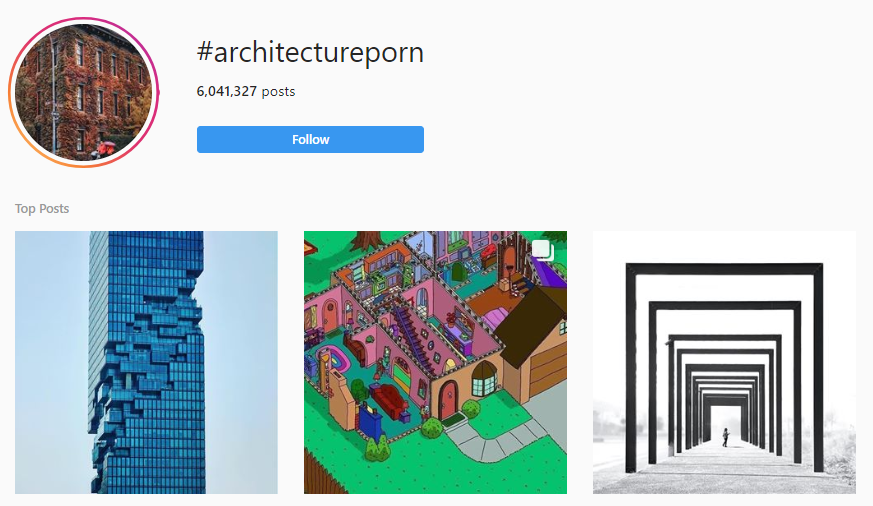Click the 6,041,327 post count number
This screenshot has width=873, height=506.
227,91
